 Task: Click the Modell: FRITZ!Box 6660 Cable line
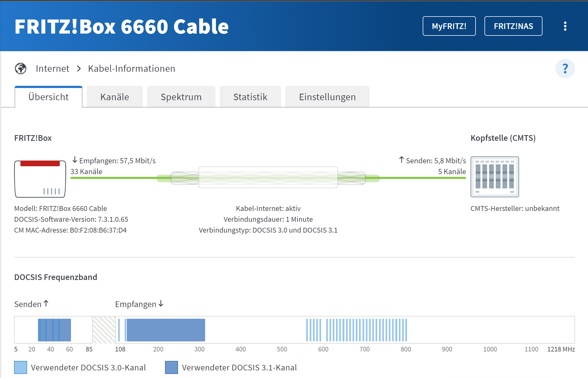pyautogui.click(x=61, y=208)
